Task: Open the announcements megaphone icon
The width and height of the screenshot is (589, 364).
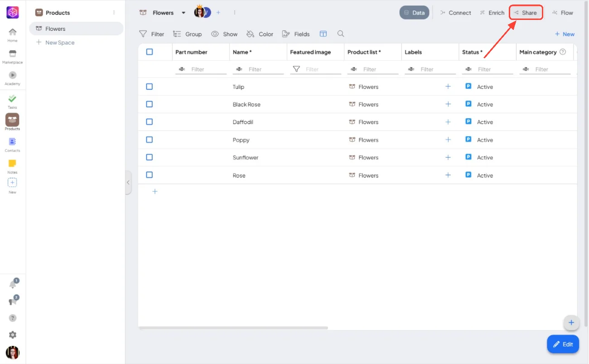Action: pyautogui.click(x=13, y=301)
